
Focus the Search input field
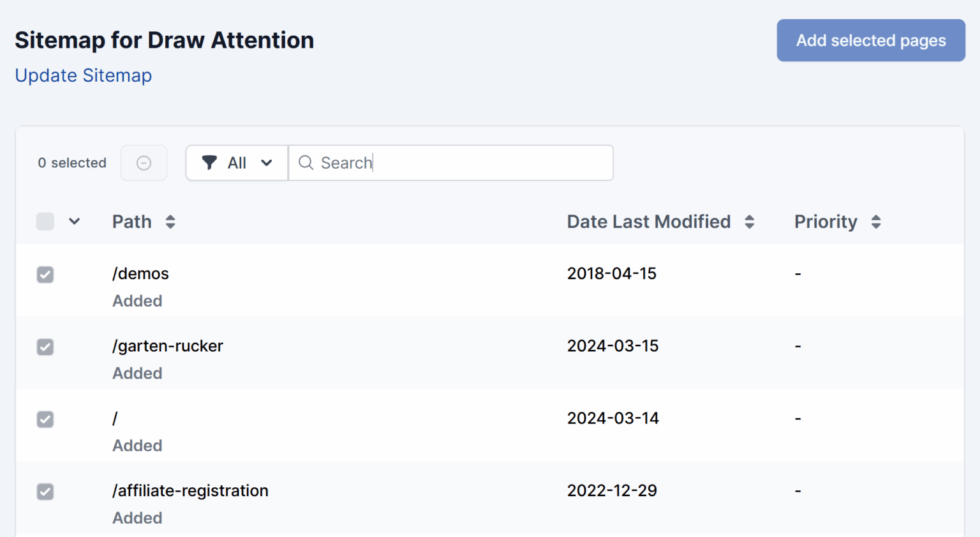(x=451, y=163)
